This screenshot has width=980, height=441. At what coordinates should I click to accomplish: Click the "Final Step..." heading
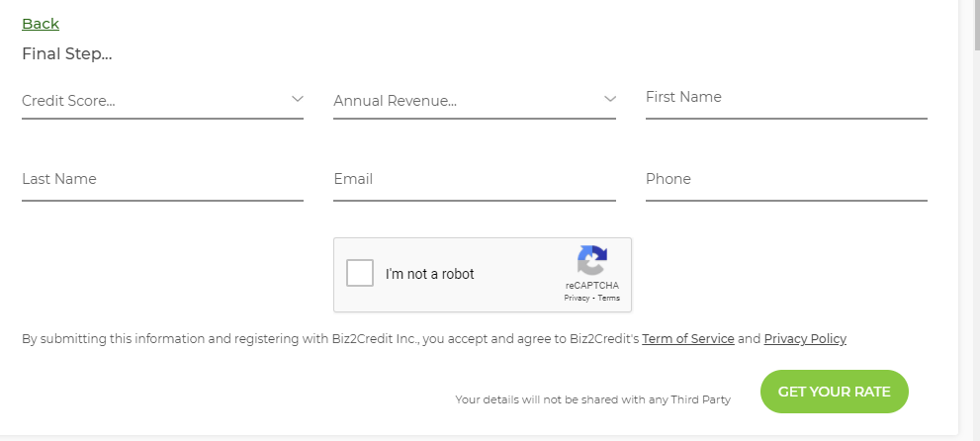[x=67, y=53]
